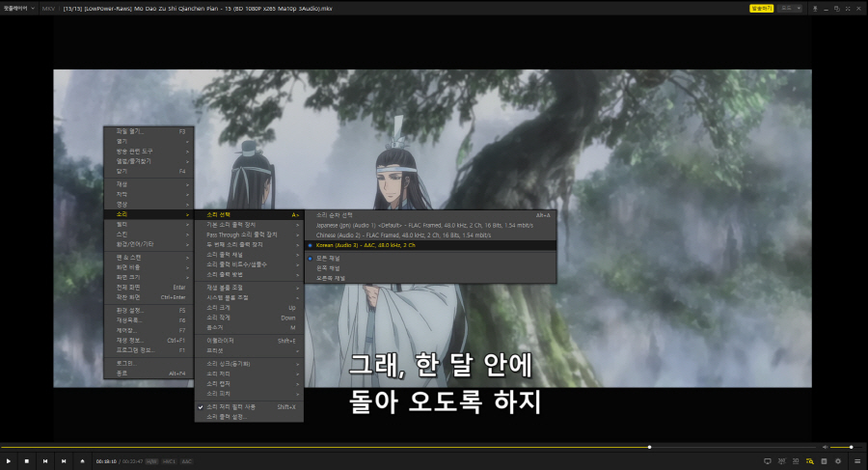The image size is (868, 470).
Task: Open settings via the gear icon
Action: [838, 461]
